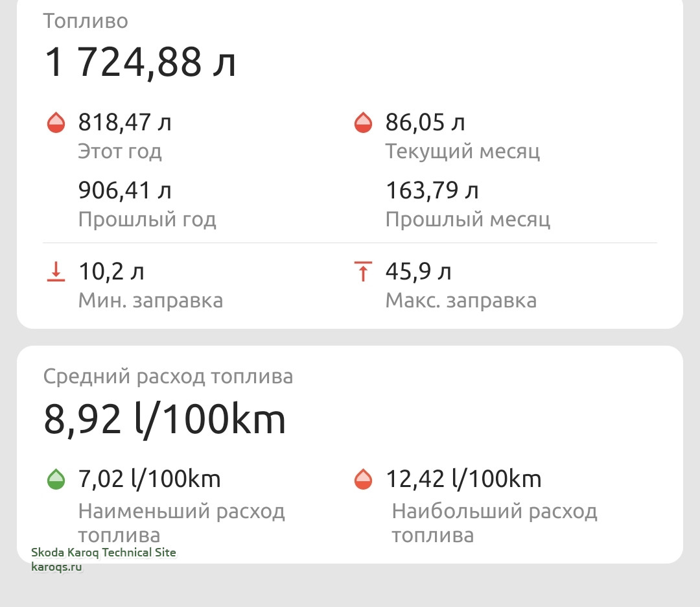The width and height of the screenshot is (700, 607).
Task: Select the Этот год label
Action: 120,151
